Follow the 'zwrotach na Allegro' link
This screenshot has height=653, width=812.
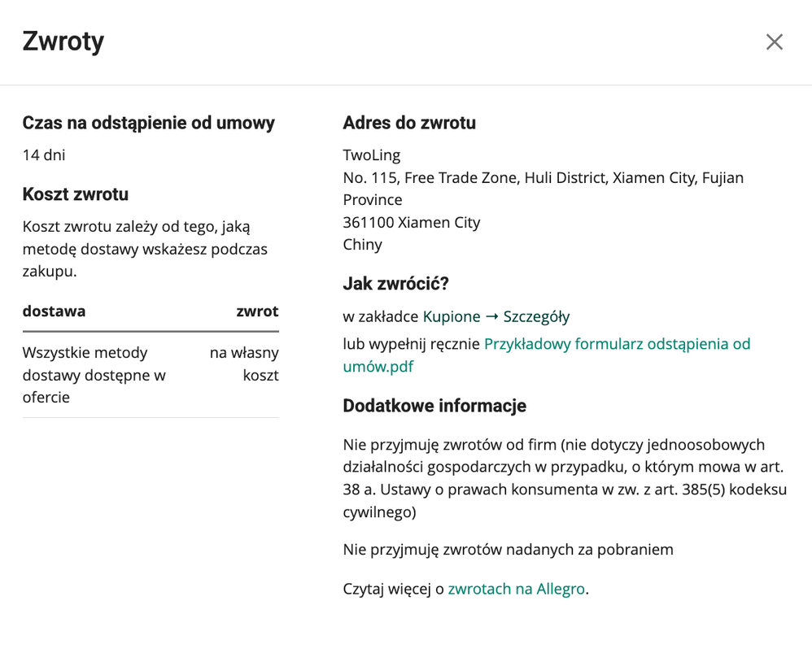coord(517,589)
